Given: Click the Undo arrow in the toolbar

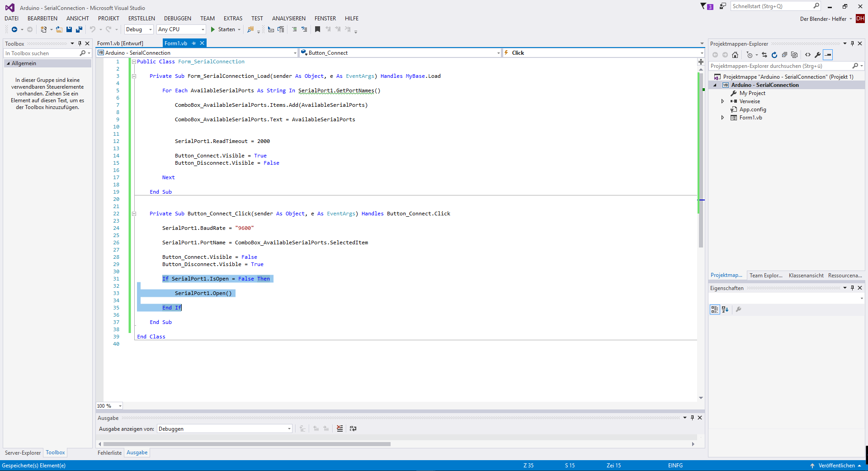Looking at the screenshot, I should pyautogui.click(x=93, y=29).
